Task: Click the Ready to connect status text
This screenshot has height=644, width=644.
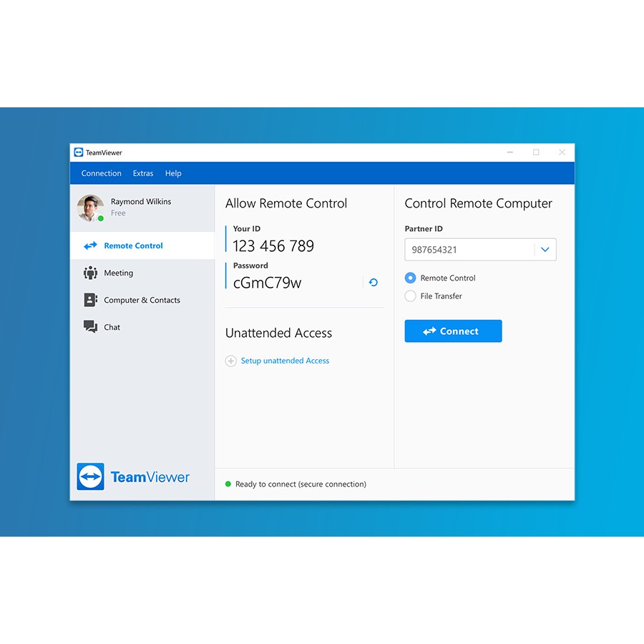Action: point(301,484)
